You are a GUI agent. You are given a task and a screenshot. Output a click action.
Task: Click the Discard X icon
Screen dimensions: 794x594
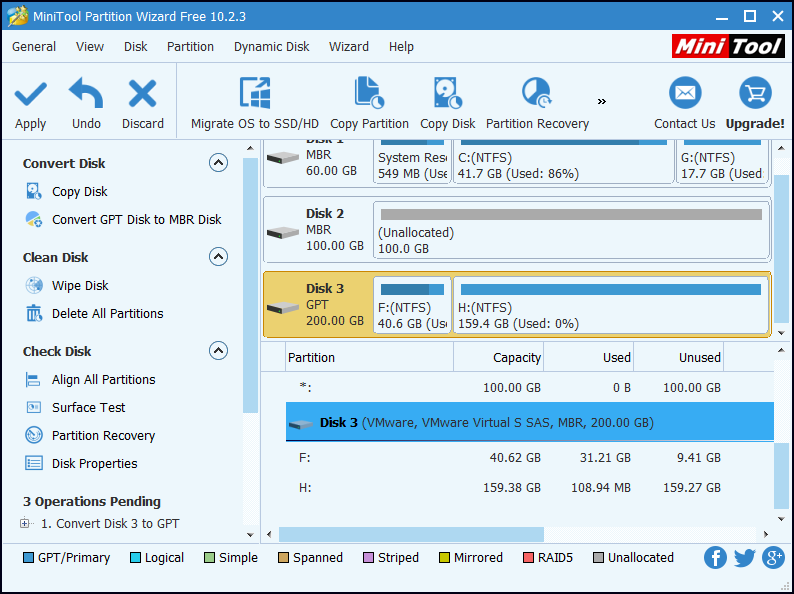(142, 94)
